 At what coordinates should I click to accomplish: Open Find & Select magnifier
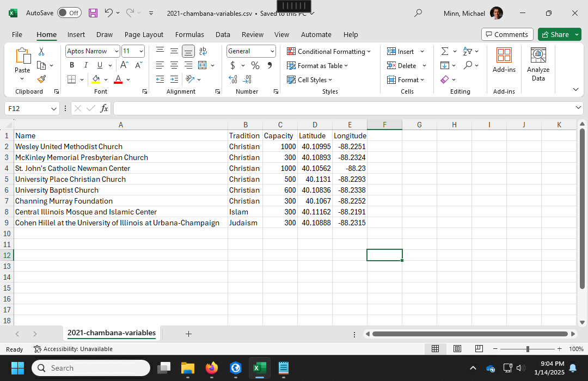(468, 65)
